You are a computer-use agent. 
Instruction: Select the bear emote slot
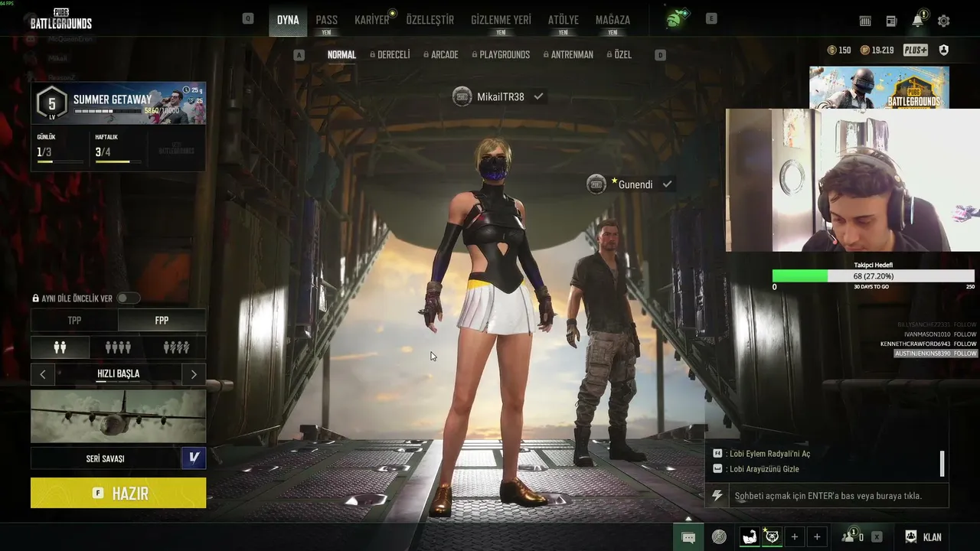coord(771,537)
